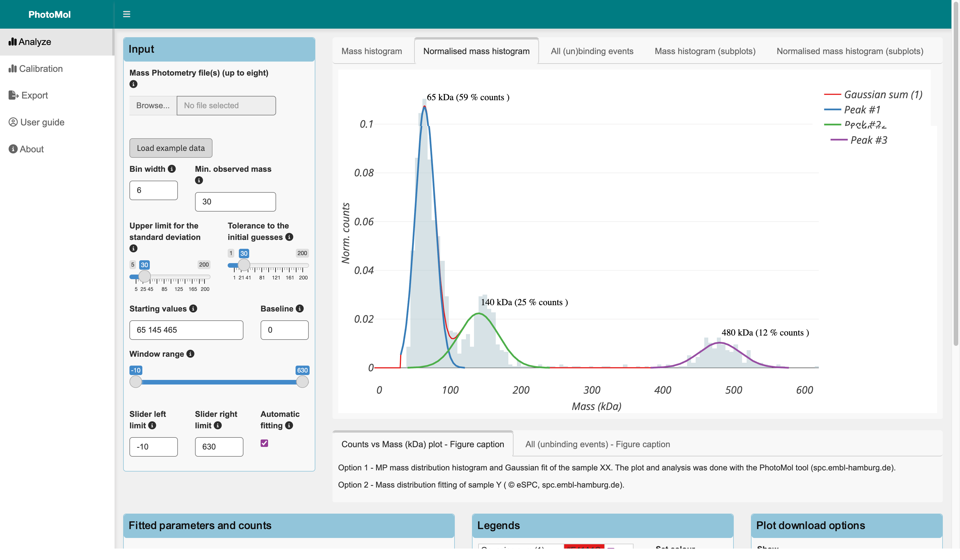Screen dimensions: 960x560
Task: Click the Plot download options header
Action: coord(847,526)
